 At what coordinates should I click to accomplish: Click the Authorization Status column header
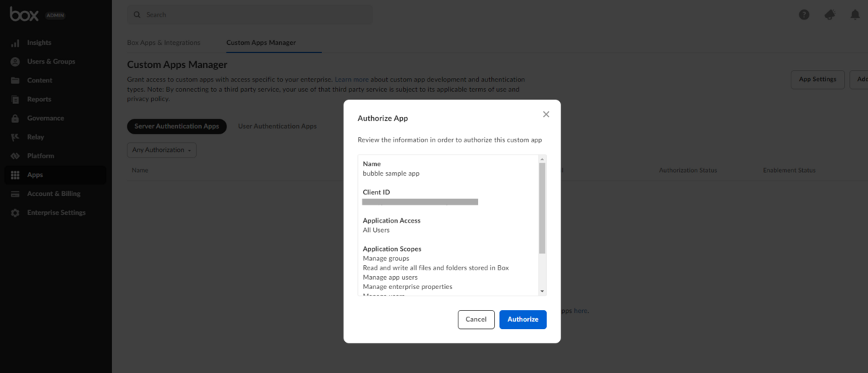point(688,171)
